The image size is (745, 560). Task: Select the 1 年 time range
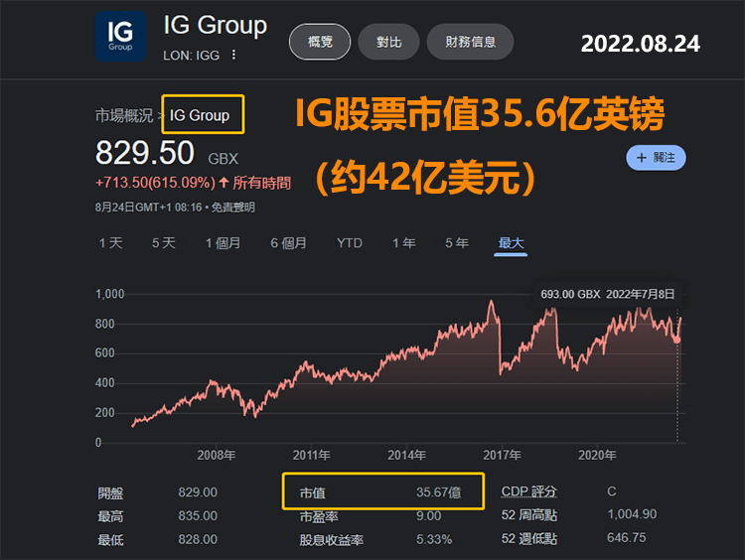pos(404,243)
